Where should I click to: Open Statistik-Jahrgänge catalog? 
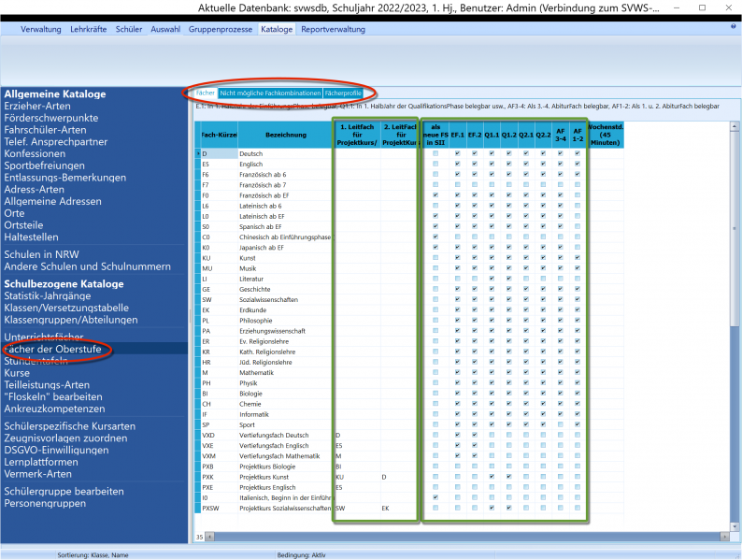pos(48,295)
